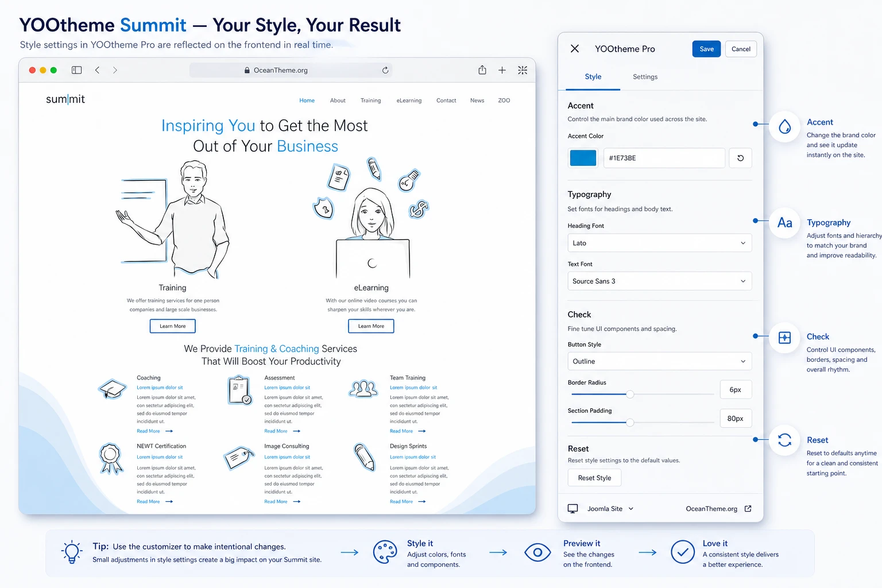The image size is (882, 588).
Task: Open the News menu item
Action: tap(477, 100)
